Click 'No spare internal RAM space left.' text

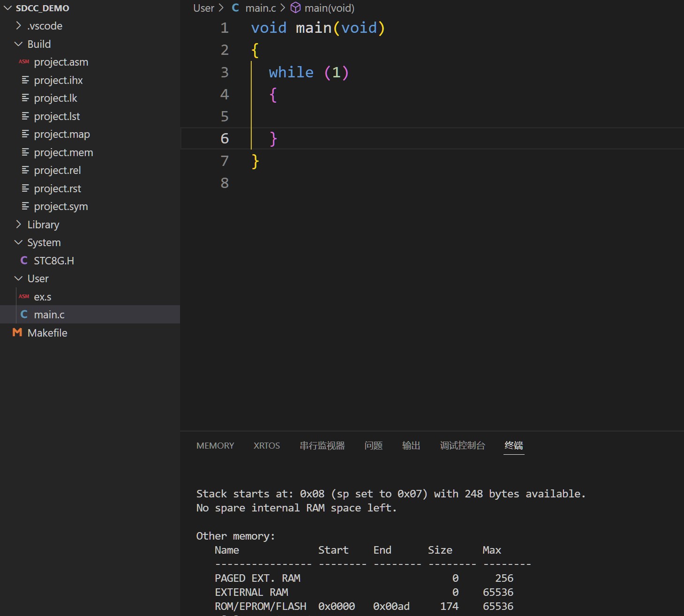296,508
